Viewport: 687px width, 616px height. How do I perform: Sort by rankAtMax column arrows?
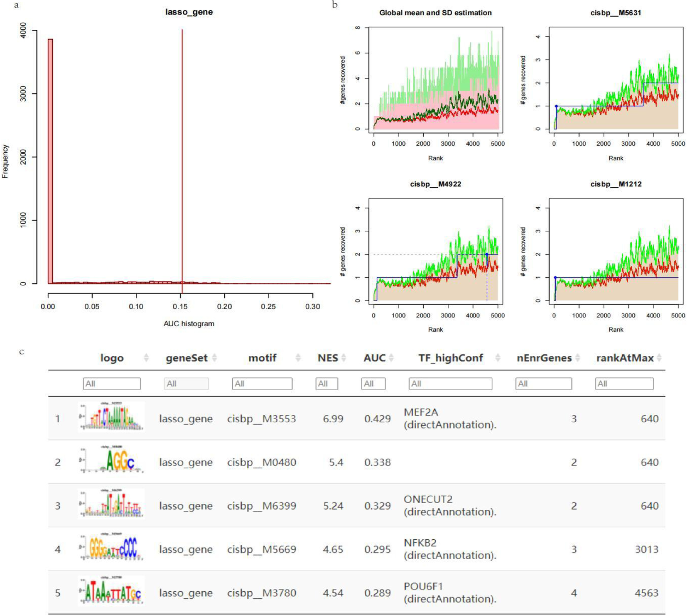tap(659, 358)
